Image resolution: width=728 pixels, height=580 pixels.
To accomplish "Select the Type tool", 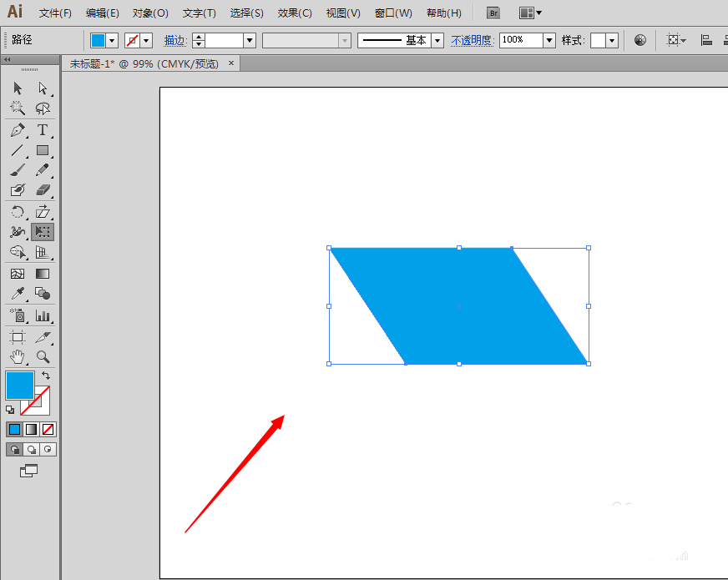I will (42, 130).
